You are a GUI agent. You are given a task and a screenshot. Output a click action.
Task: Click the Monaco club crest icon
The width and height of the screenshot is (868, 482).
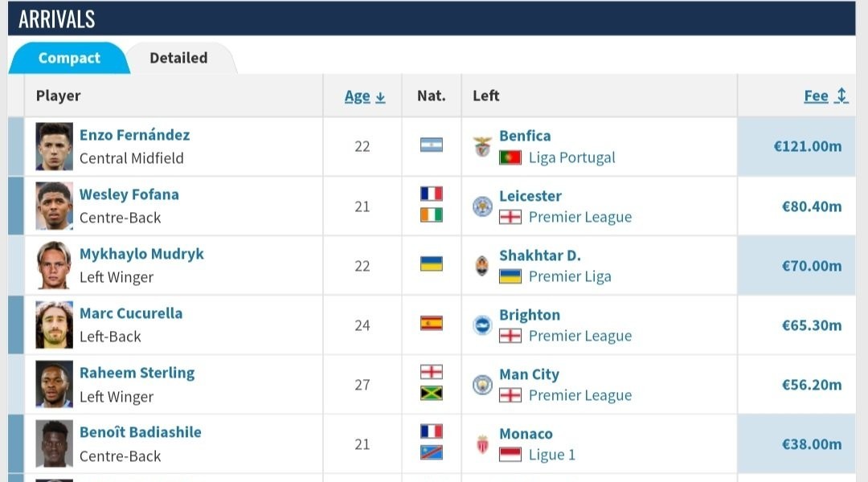pyautogui.click(x=482, y=443)
